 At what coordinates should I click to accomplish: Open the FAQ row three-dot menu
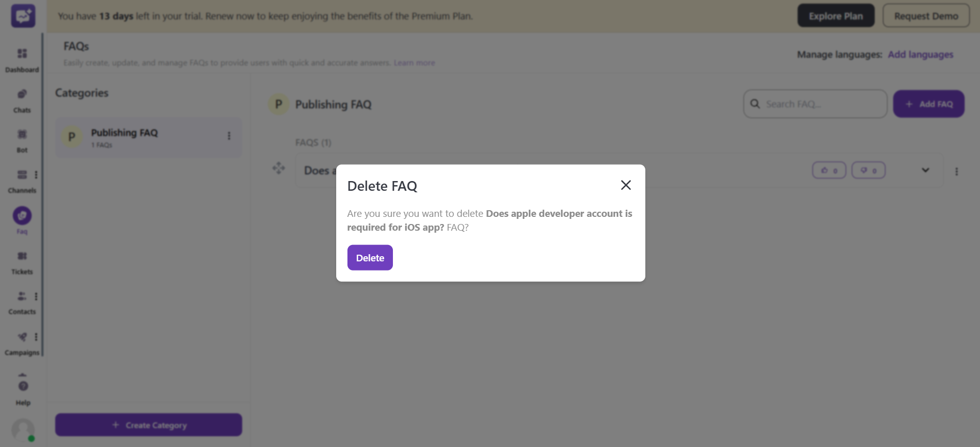(x=956, y=172)
